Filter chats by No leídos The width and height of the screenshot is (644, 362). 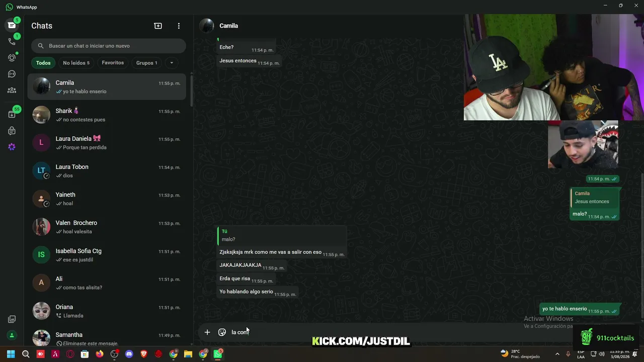pyautogui.click(x=76, y=63)
